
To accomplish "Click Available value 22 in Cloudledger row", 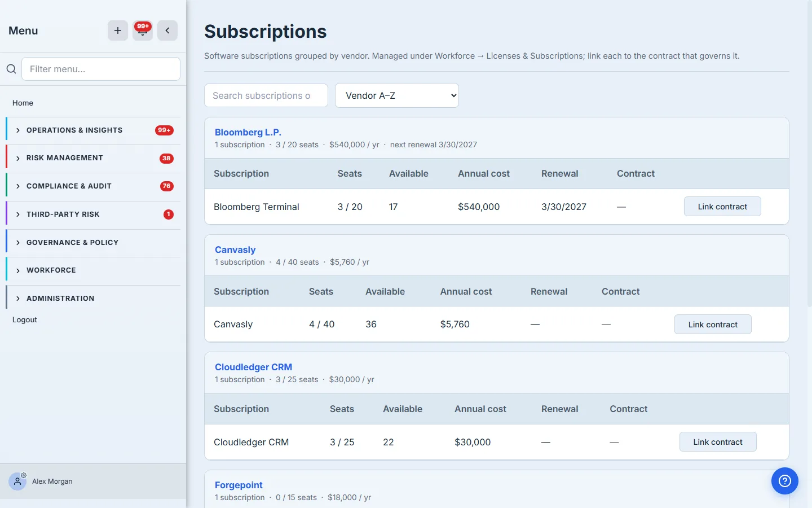I will coord(389,442).
